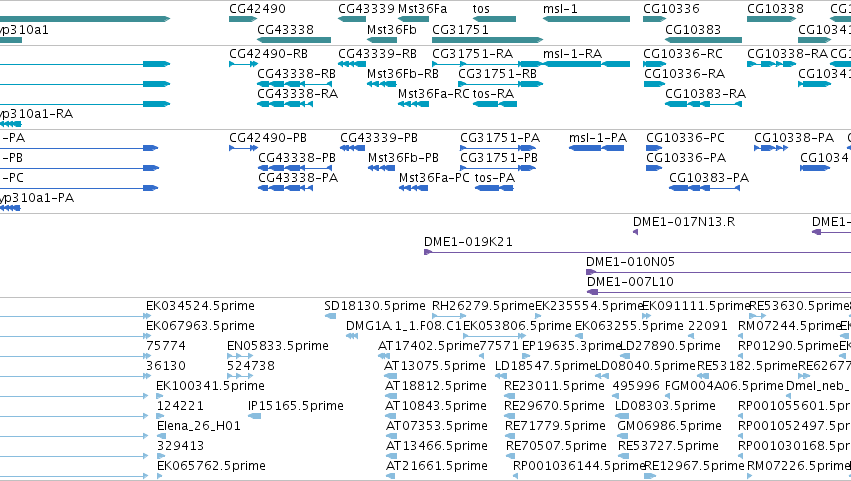The height and width of the screenshot is (481, 851).
Task: Click the Elena_26_H01 feature label
Action: pyautogui.click(x=199, y=427)
